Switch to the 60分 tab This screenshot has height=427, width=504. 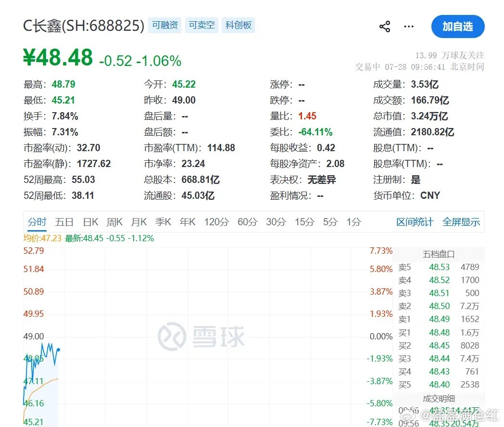[248, 222]
